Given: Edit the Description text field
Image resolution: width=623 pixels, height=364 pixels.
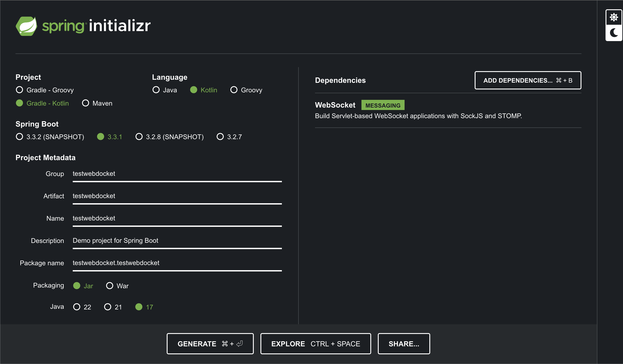Looking at the screenshot, I should tap(177, 241).
